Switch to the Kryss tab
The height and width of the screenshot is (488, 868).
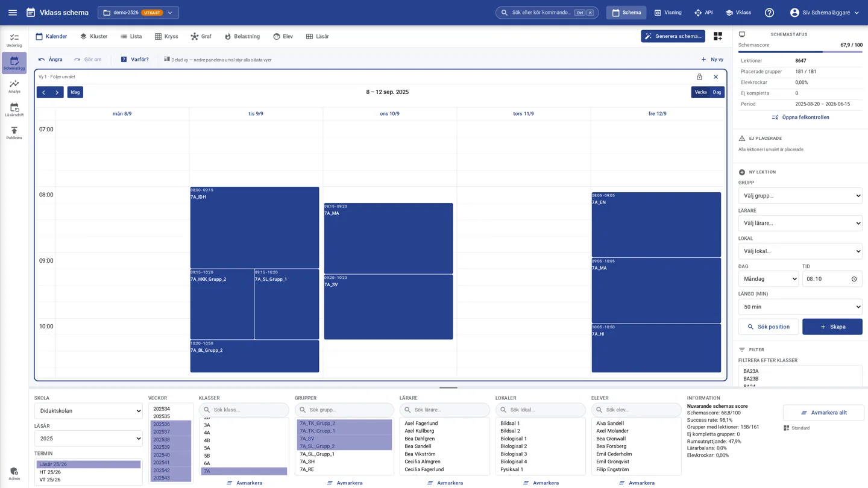pyautogui.click(x=166, y=37)
